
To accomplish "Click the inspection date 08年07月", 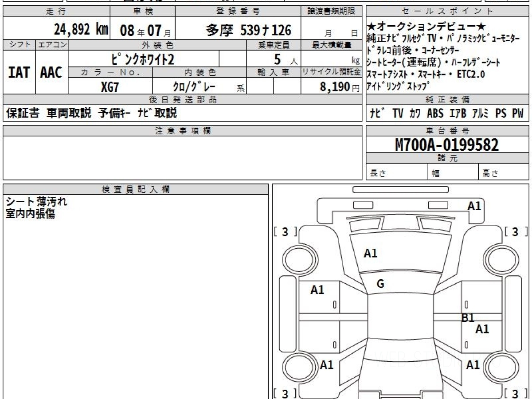I will click(145, 30).
